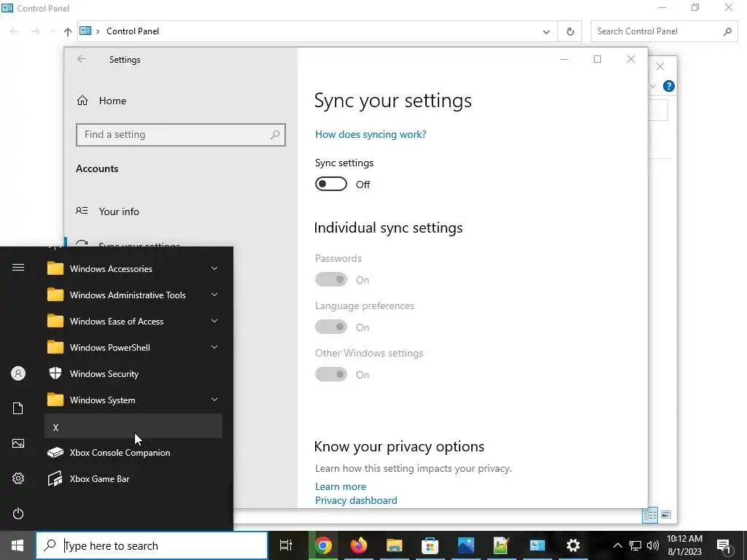Screen dimensions: 747x560
Task: Open the Control Panel address history dropdown
Action: (546, 31)
